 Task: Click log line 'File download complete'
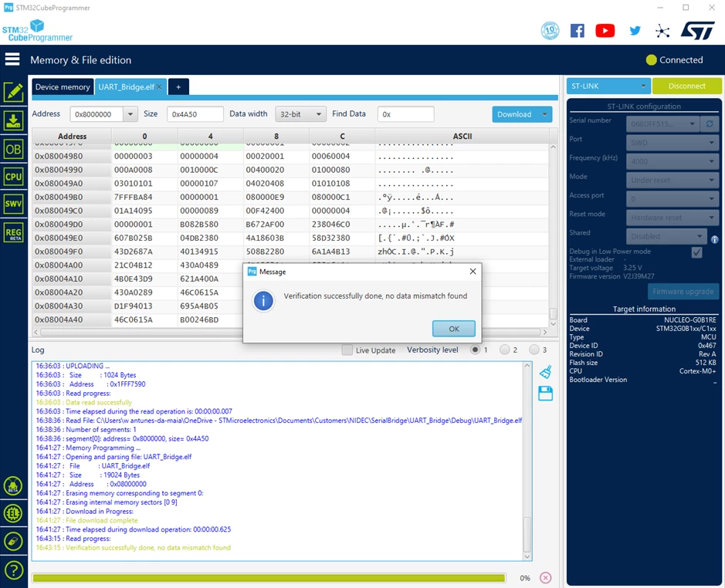101,521
